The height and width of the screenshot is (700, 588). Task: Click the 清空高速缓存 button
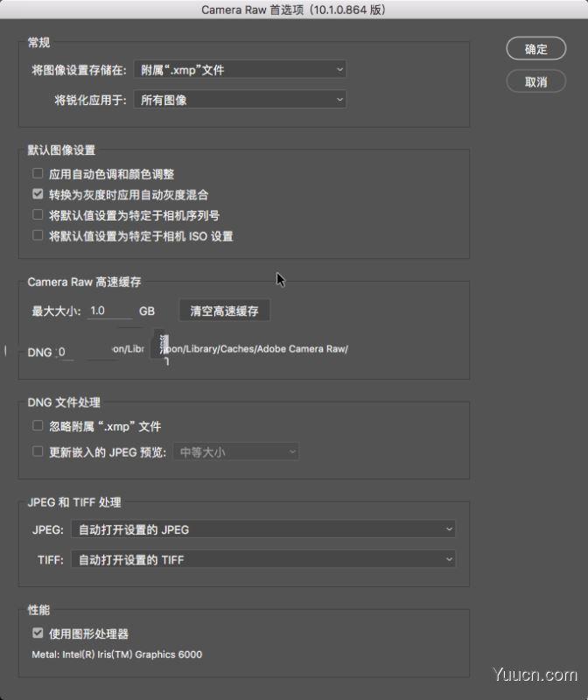224,311
